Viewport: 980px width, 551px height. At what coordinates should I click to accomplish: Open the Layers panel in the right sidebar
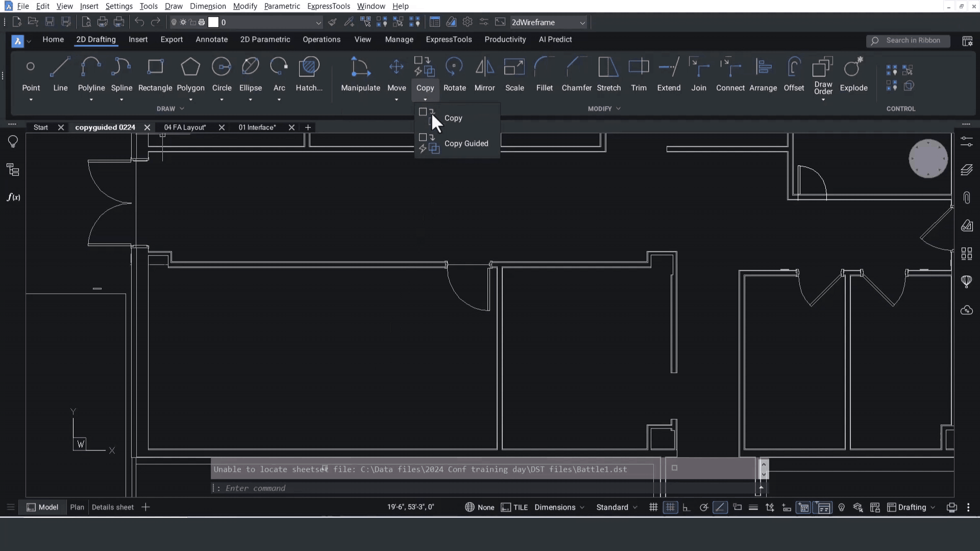(x=967, y=170)
